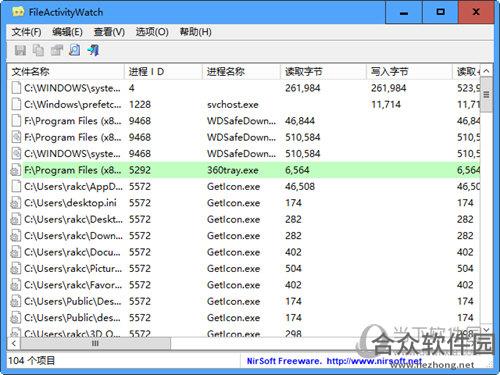Click the 504 read bytes cell
500x375 pixels.
click(x=293, y=268)
